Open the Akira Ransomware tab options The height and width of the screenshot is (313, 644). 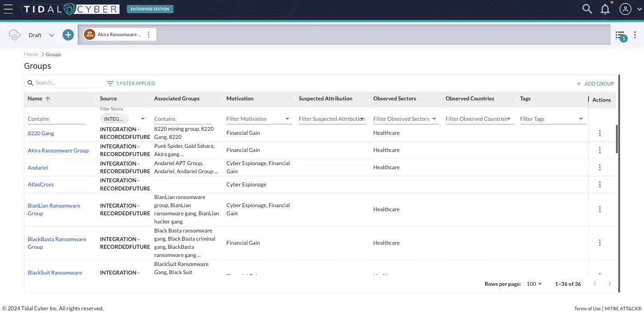tap(149, 35)
